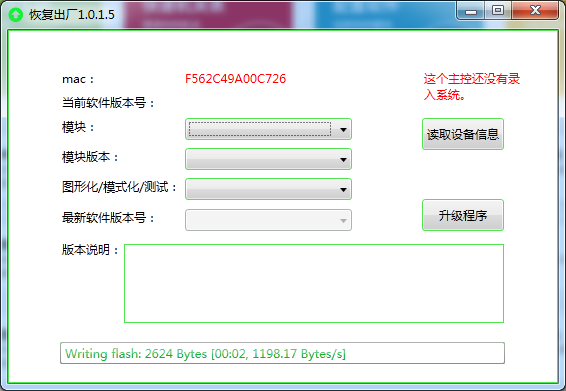The width and height of the screenshot is (566, 391).
Task: Click the 版本说明： label
Action: pos(90,249)
